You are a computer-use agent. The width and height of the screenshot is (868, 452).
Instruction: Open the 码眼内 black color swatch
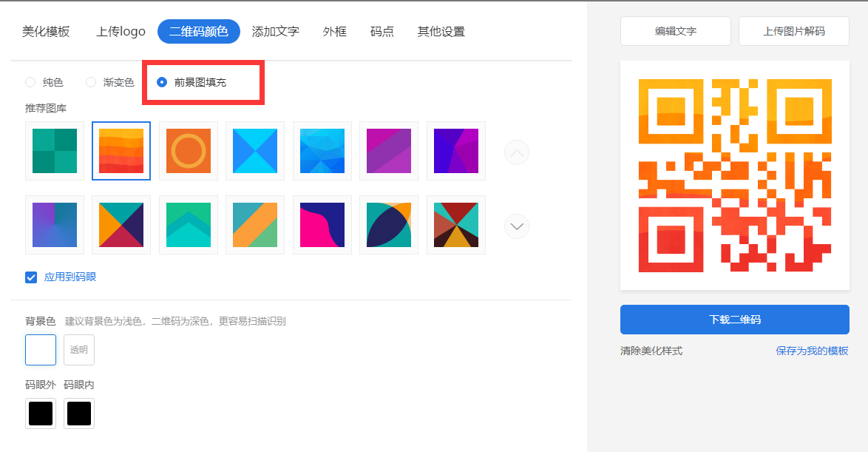tap(79, 414)
